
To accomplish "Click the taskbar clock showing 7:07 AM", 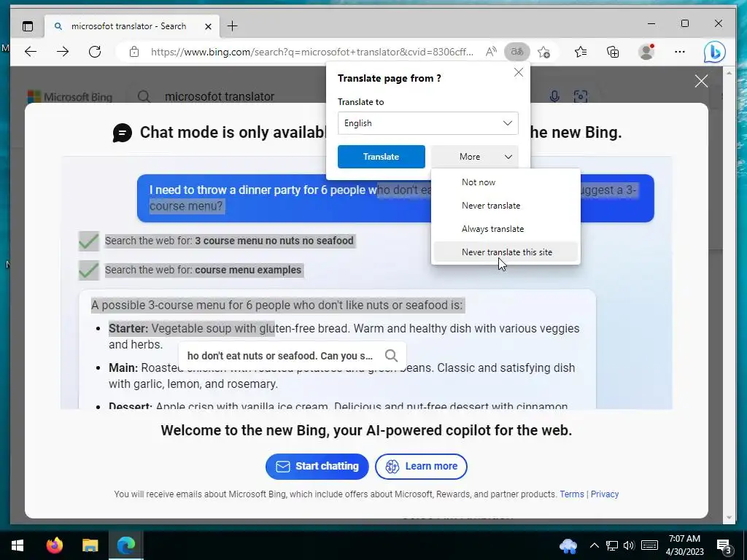I will tap(684, 545).
